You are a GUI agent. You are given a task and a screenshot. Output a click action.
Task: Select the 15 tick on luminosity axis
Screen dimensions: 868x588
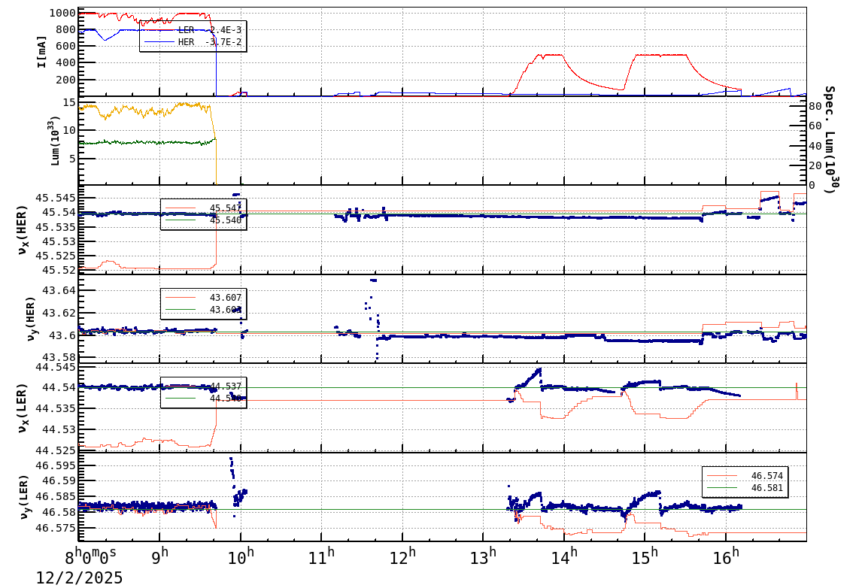(70, 103)
